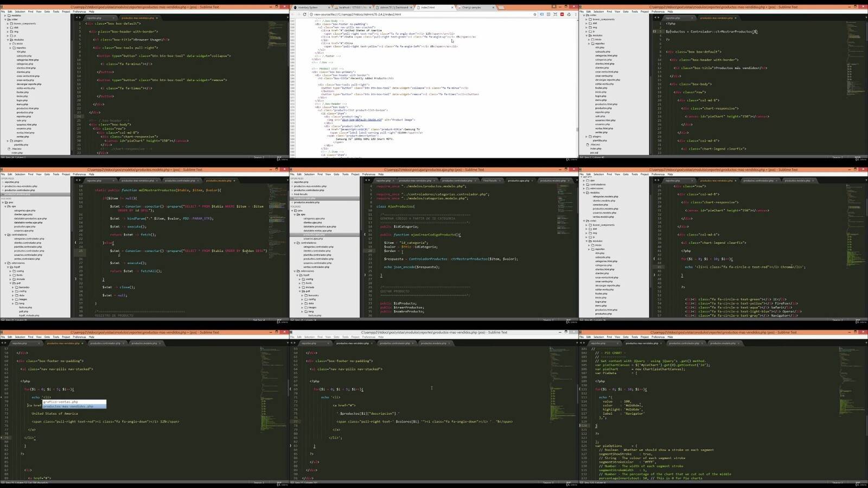Viewport: 868px width, 488px height.
Task: Collapse the tcpdf folder in the productos.ajax.php window
Action: (298, 275)
